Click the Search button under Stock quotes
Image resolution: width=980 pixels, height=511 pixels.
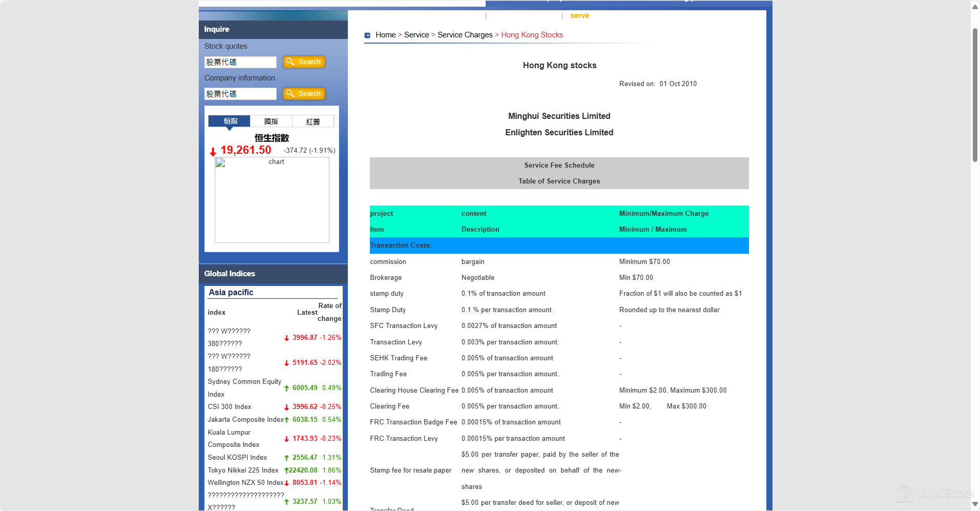pyautogui.click(x=304, y=62)
